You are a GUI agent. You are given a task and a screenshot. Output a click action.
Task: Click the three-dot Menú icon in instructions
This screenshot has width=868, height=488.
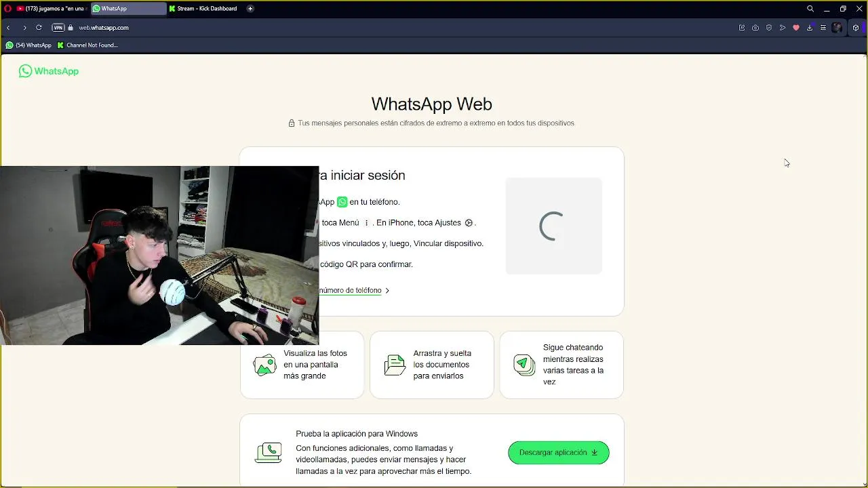coord(366,223)
